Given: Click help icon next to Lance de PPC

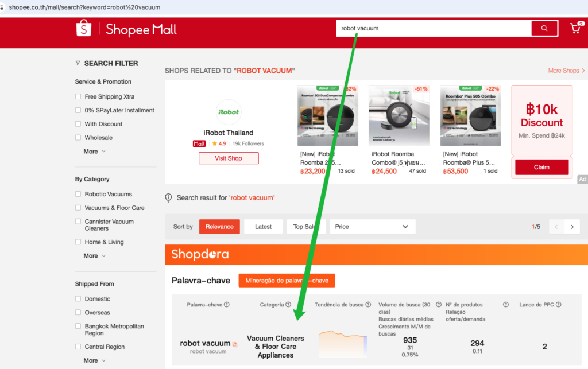Looking at the screenshot, I should pyautogui.click(x=558, y=305).
